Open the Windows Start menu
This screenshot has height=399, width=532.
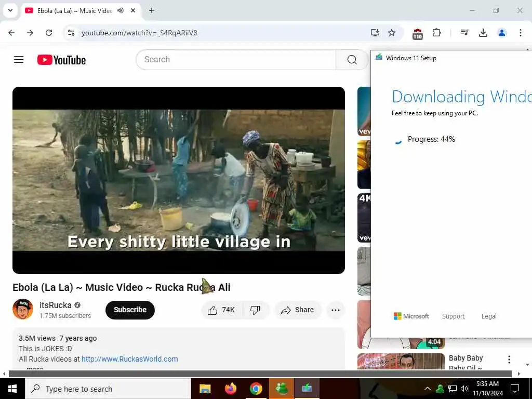12,389
